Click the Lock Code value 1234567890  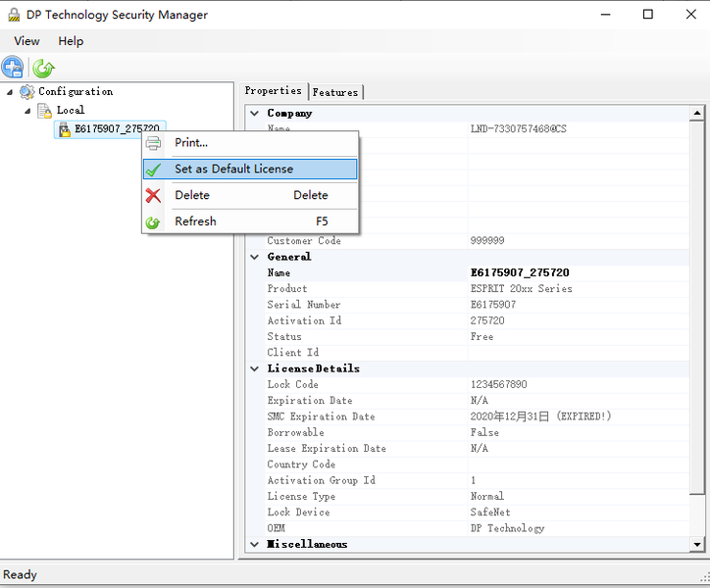(x=498, y=385)
